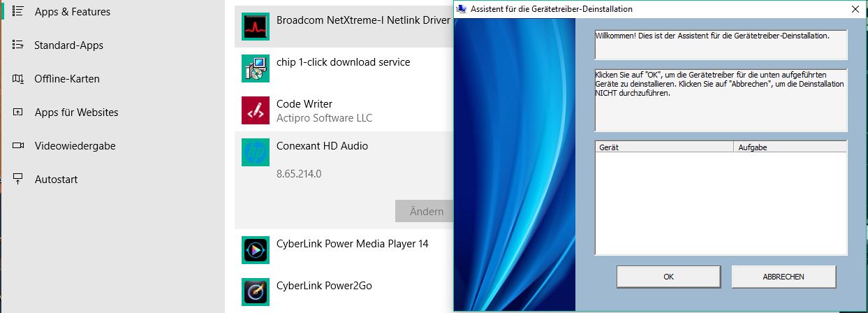Select the chip 1-click download service icon
The width and height of the screenshot is (868, 313).
pyautogui.click(x=256, y=68)
